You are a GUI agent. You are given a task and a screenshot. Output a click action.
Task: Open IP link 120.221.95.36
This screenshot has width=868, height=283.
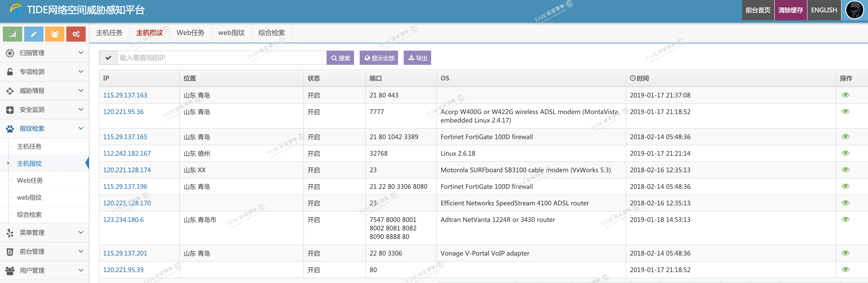coord(123,112)
